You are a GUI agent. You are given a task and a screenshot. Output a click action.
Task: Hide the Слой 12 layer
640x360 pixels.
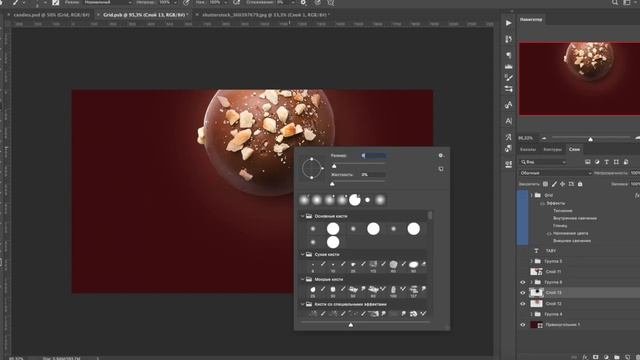click(523, 304)
